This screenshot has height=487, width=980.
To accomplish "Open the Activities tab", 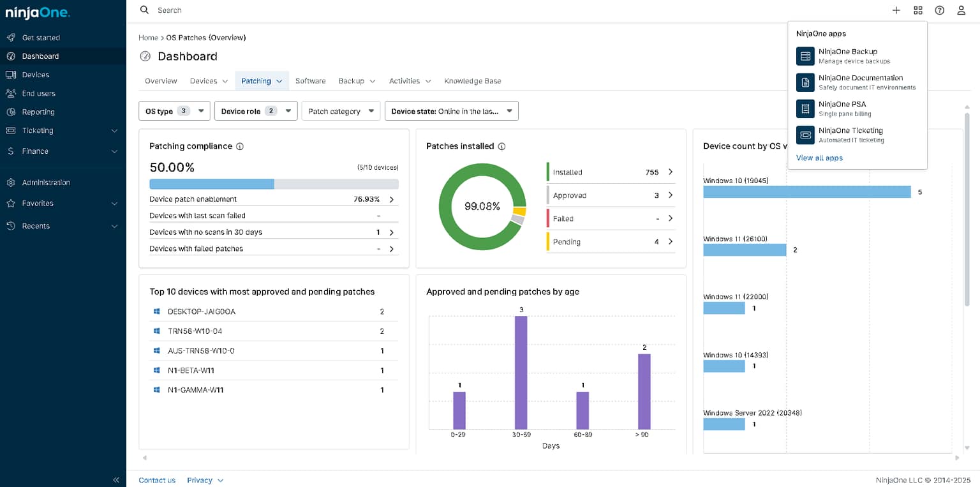I will click(410, 81).
